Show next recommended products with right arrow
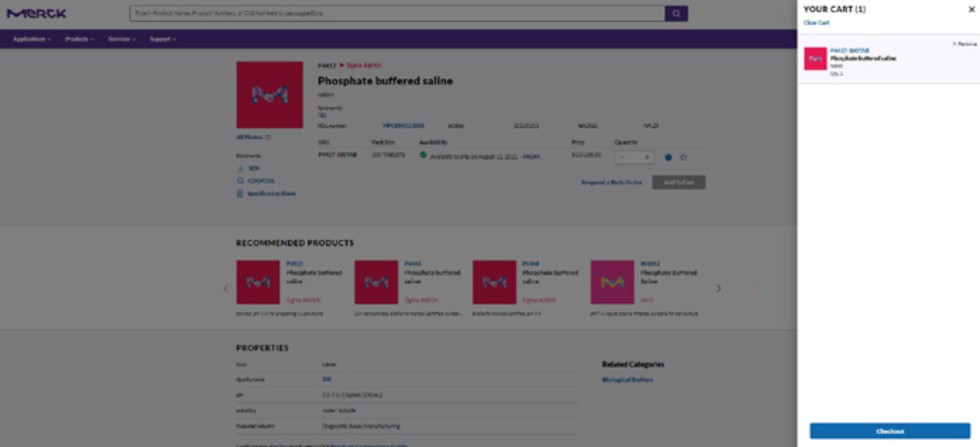The image size is (980, 447). (718, 288)
